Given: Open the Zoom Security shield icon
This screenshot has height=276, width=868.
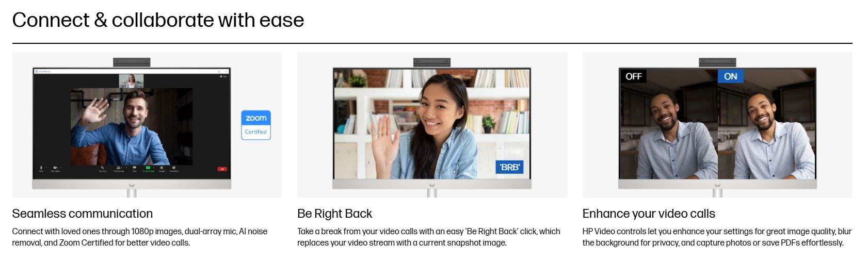Looking at the screenshot, I should 102,168.
